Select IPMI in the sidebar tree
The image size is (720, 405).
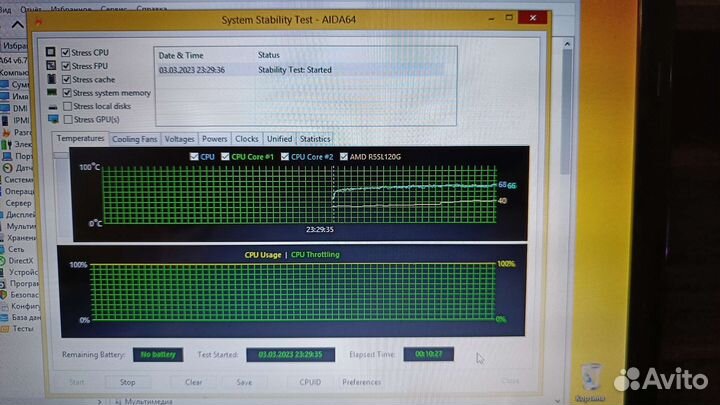[21, 120]
